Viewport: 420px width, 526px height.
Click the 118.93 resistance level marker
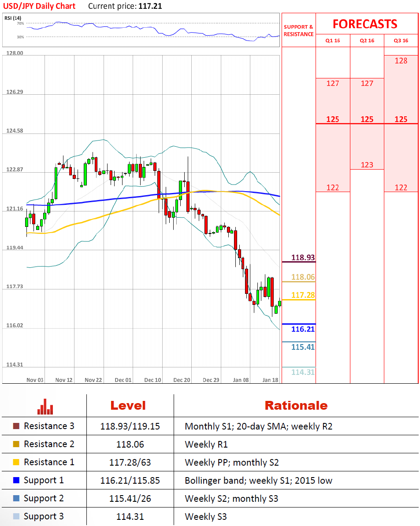pos(303,258)
